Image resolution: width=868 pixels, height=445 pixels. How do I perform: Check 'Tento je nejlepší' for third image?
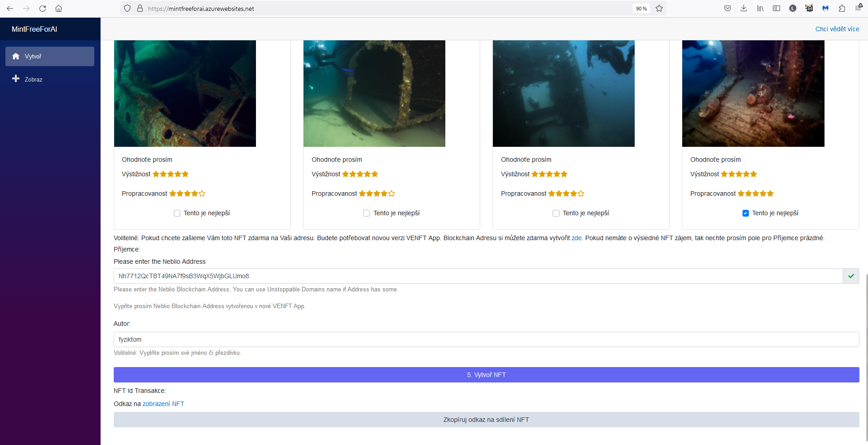[556, 213]
